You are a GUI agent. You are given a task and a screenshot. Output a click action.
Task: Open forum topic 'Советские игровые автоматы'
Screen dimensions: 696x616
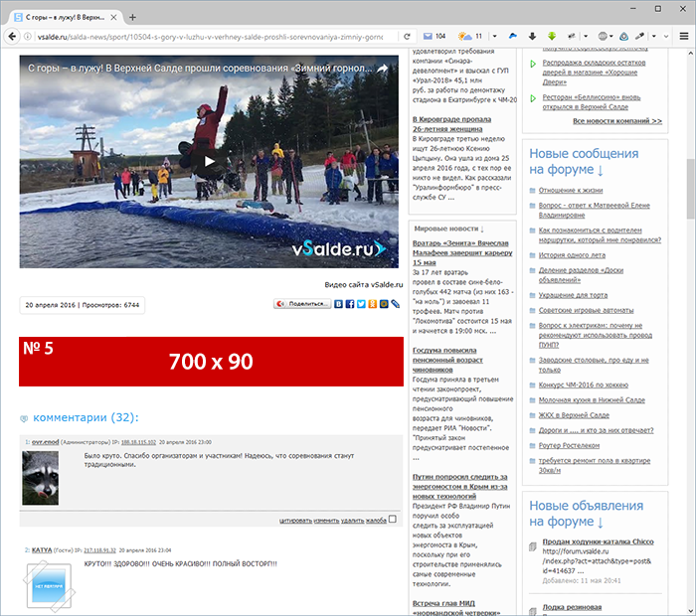click(x=586, y=310)
